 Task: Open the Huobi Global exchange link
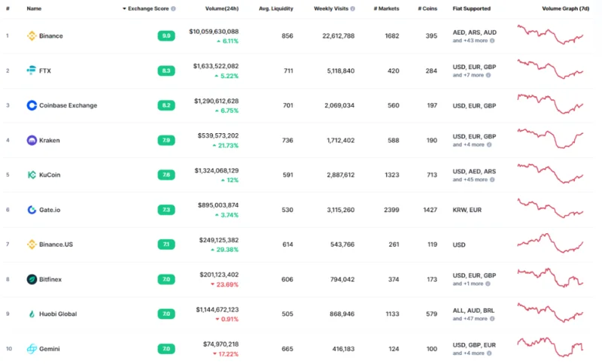(x=58, y=314)
